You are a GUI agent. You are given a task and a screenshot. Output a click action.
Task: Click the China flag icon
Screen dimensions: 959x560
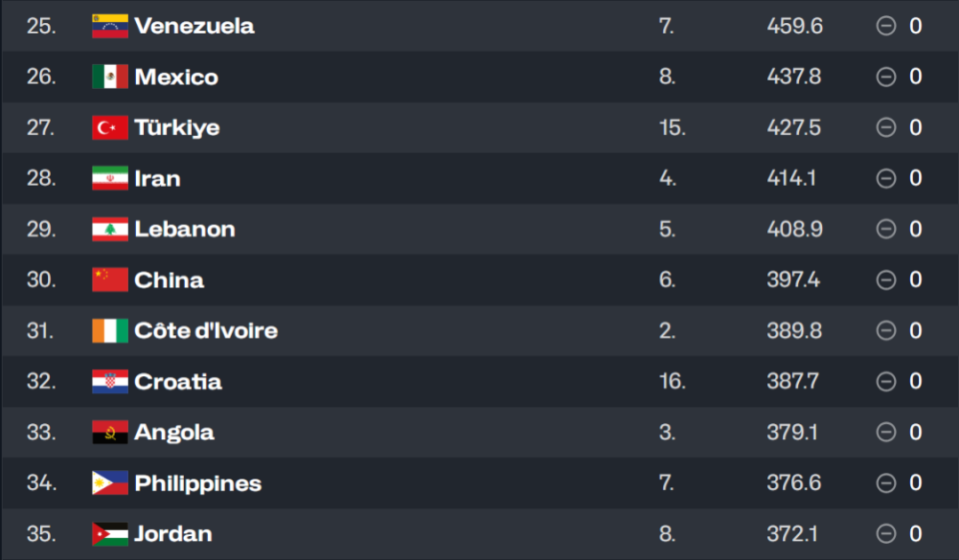pyautogui.click(x=110, y=280)
